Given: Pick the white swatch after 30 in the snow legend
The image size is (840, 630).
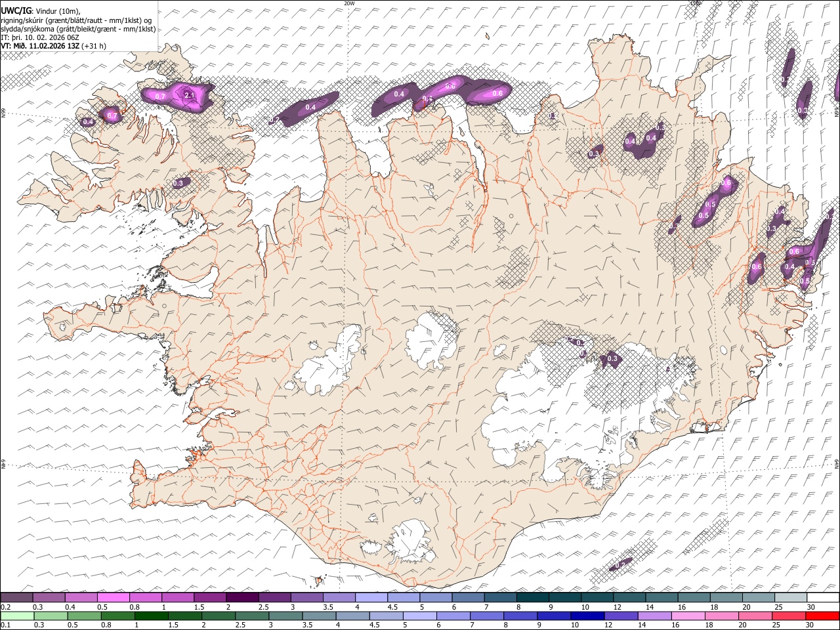Looking at the screenshot, I should click(824, 598).
